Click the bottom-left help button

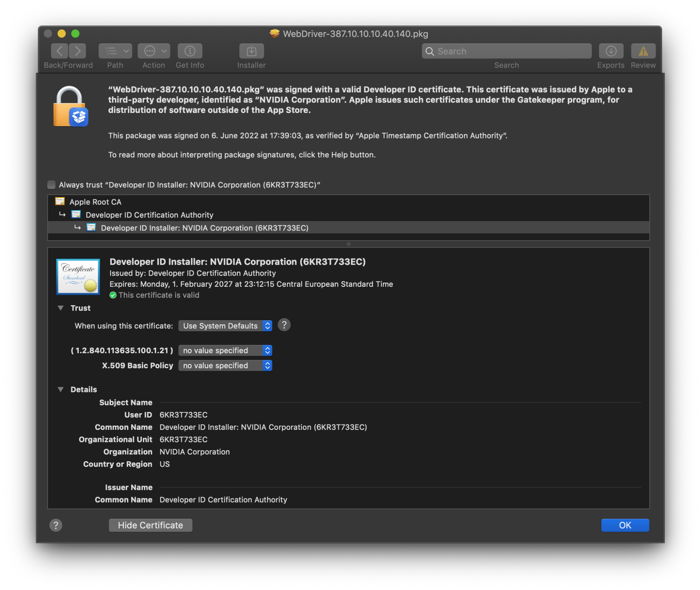pyautogui.click(x=56, y=525)
